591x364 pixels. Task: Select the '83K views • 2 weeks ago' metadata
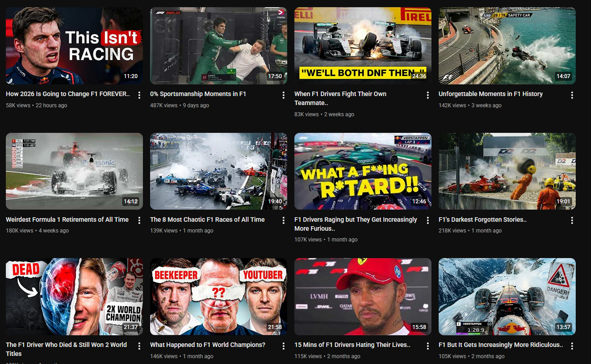click(324, 114)
